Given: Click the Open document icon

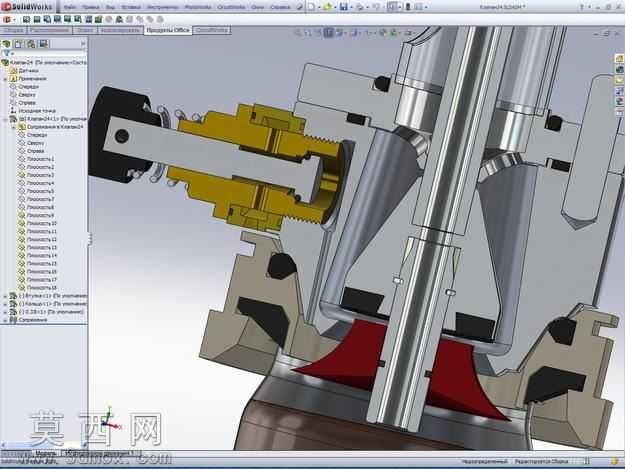Looking at the screenshot, I should point(328,7).
